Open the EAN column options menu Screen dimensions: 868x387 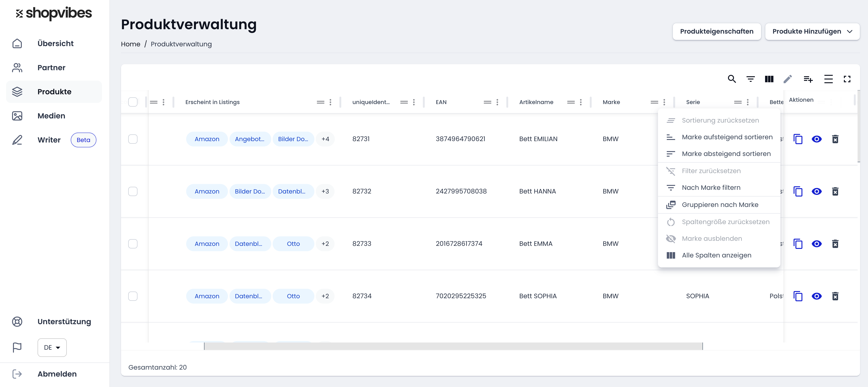pos(497,102)
